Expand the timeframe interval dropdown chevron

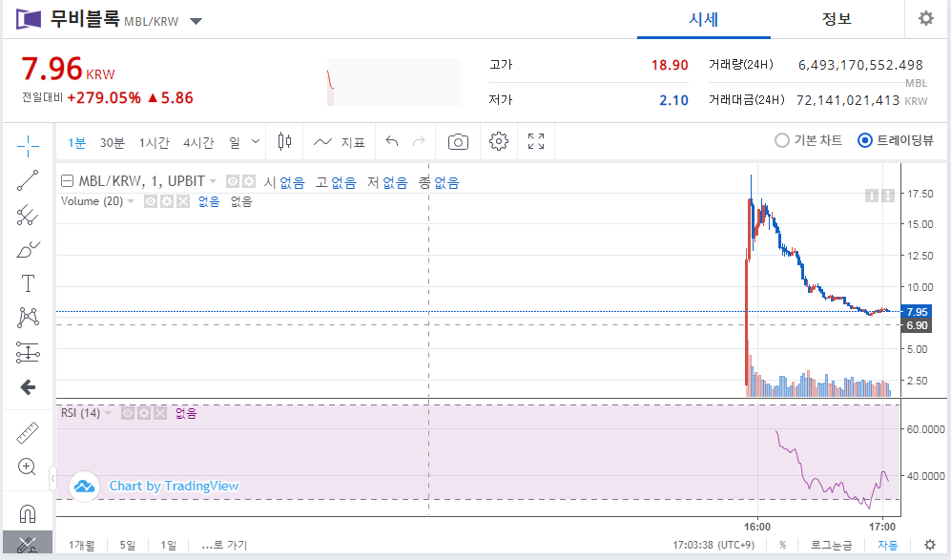click(x=256, y=141)
